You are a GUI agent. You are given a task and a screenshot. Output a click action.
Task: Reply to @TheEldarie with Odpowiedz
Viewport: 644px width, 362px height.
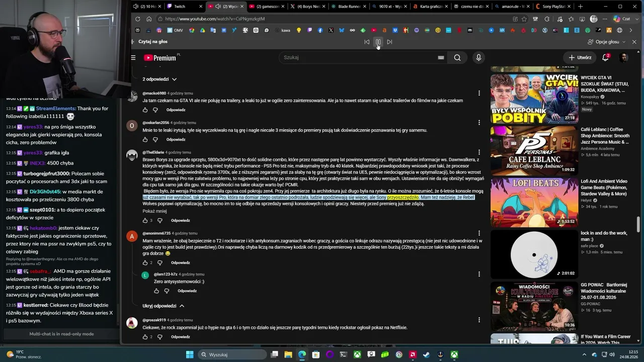click(x=180, y=221)
